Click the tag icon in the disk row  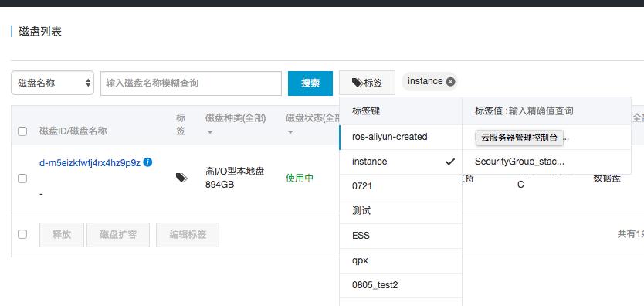(x=181, y=178)
